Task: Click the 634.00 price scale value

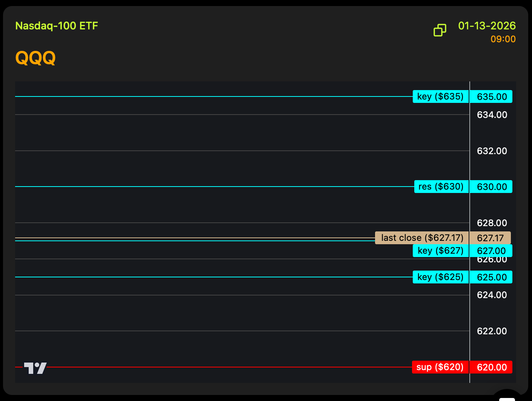Action: (x=492, y=115)
